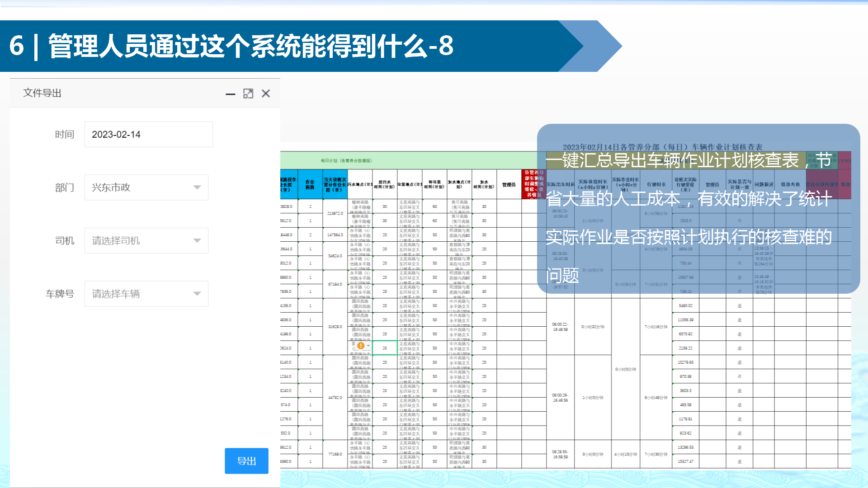Viewport: 868px width, 488px height.
Task: Expand the 请选择车辆 plate number dropdown
Action: click(146, 294)
